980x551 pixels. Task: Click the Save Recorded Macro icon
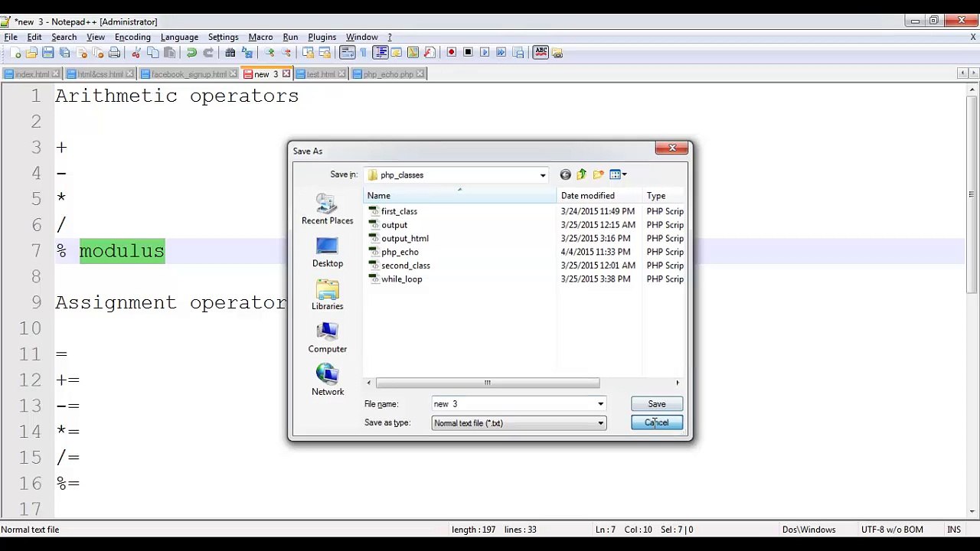point(519,53)
